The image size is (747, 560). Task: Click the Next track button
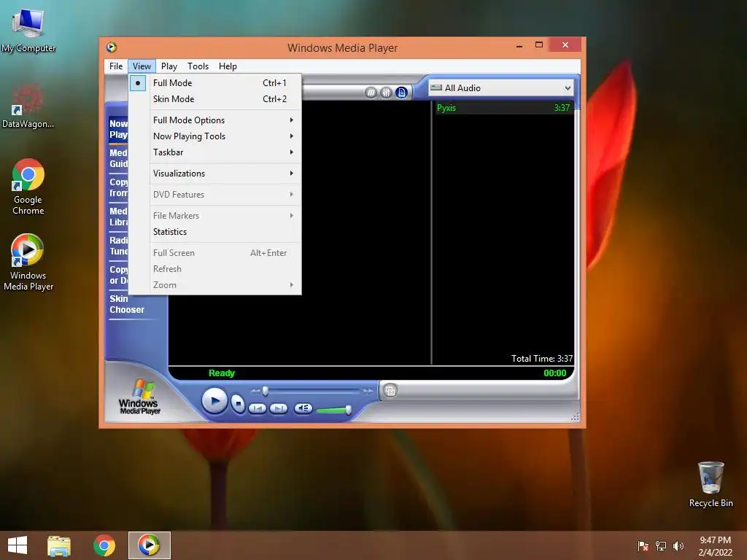coord(279,408)
